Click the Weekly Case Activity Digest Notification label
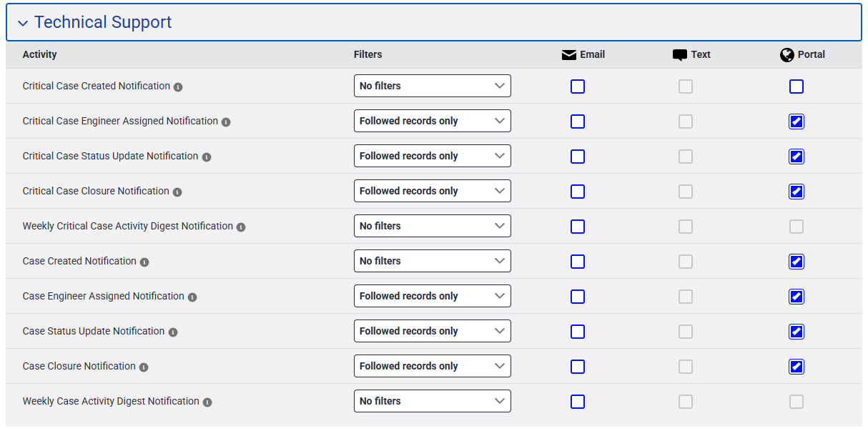 coord(111,401)
